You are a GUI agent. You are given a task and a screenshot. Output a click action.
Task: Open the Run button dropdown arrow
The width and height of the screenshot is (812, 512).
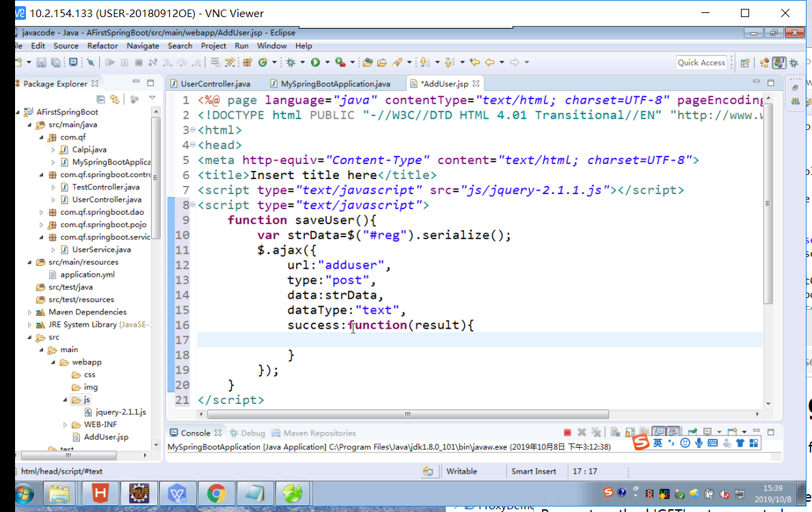point(327,63)
